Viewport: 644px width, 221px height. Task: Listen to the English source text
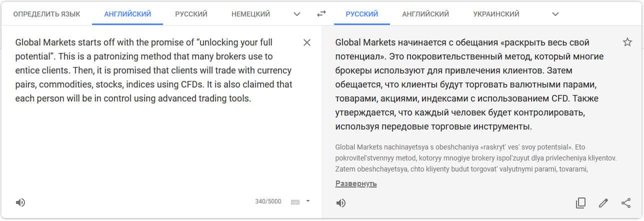20,202
